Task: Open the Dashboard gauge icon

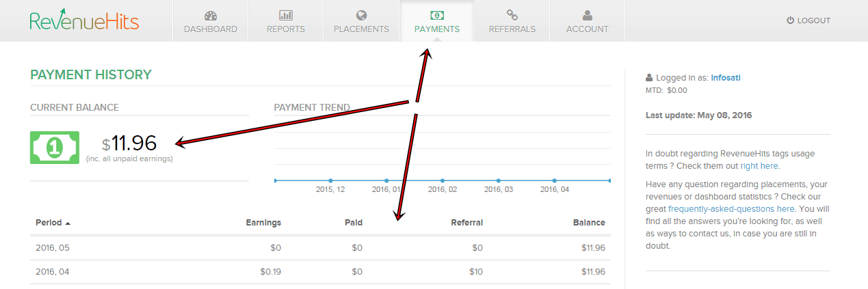Action: click(210, 15)
